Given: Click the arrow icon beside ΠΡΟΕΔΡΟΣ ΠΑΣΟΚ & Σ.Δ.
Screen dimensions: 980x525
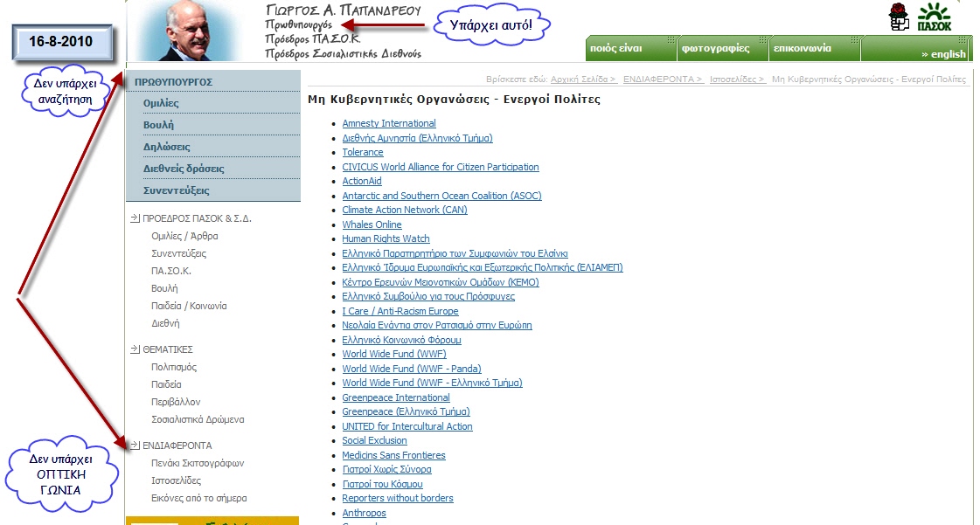Looking at the screenshot, I should click(135, 218).
